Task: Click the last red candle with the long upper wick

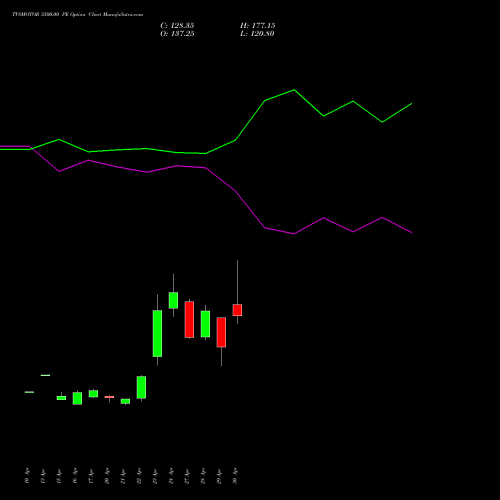Action: 237,310
